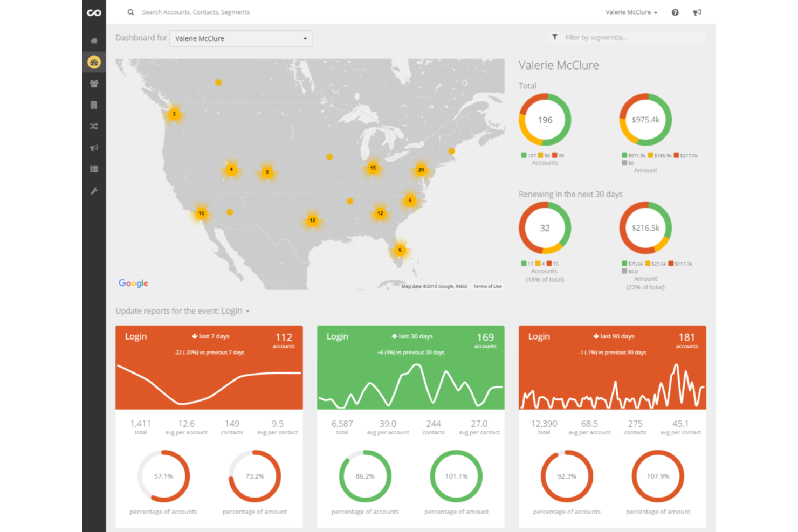
Task: Click the megaphone icon in top bar
Action: (697, 12)
